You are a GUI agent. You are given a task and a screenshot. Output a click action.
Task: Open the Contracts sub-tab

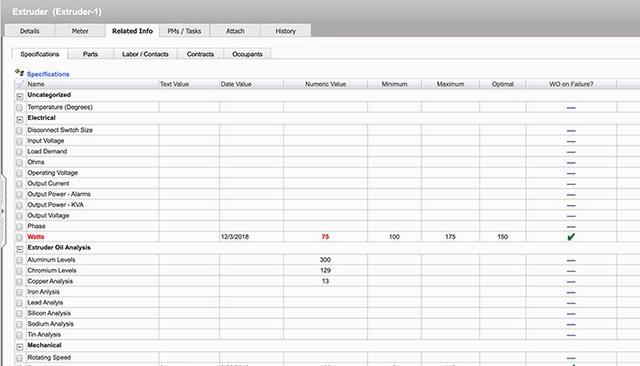click(x=200, y=54)
